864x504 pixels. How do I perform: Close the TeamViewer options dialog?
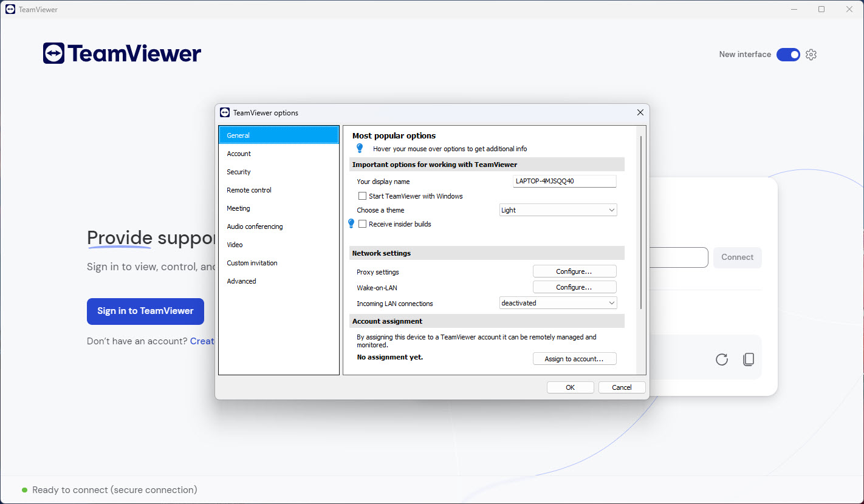tap(640, 112)
